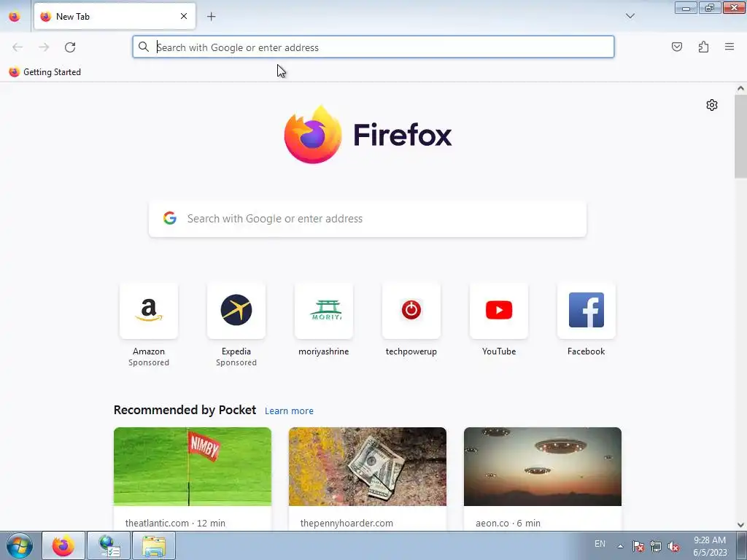Reload the current page
This screenshot has height=560, width=747.
[70, 47]
